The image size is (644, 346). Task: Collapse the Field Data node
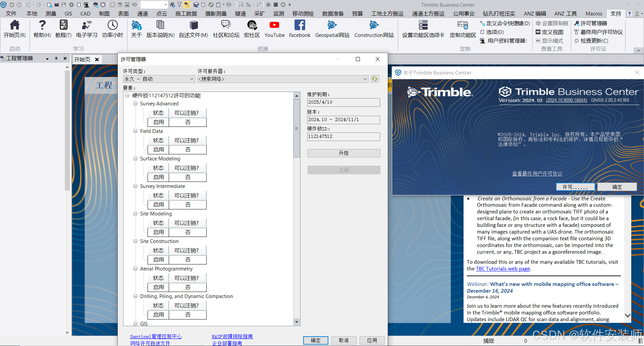pyautogui.click(x=136, y=131)
